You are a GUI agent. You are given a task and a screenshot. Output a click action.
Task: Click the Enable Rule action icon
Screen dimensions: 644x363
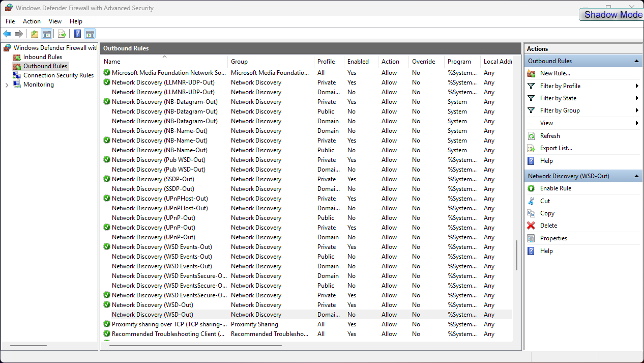pos(531,188)
